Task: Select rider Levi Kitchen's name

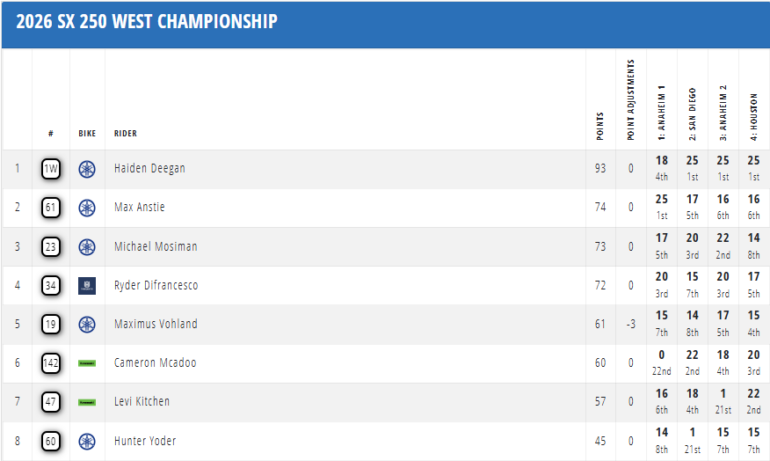Action: click(x=141, y=402)
